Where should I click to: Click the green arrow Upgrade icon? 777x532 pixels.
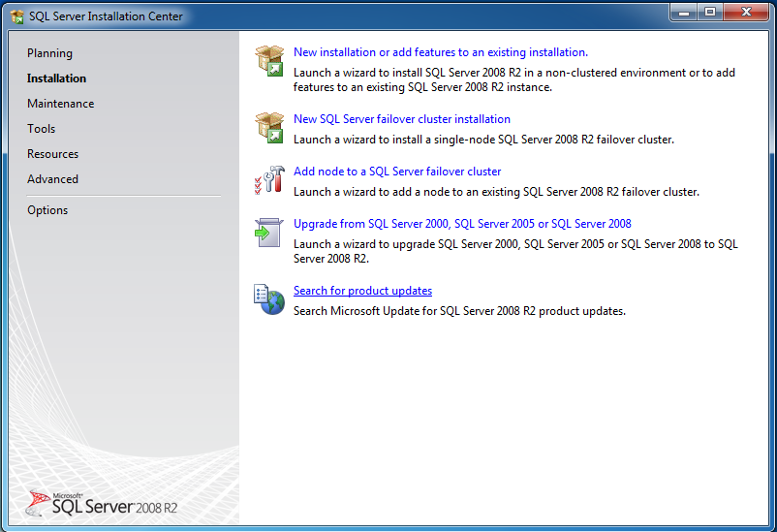pos(269,232)
